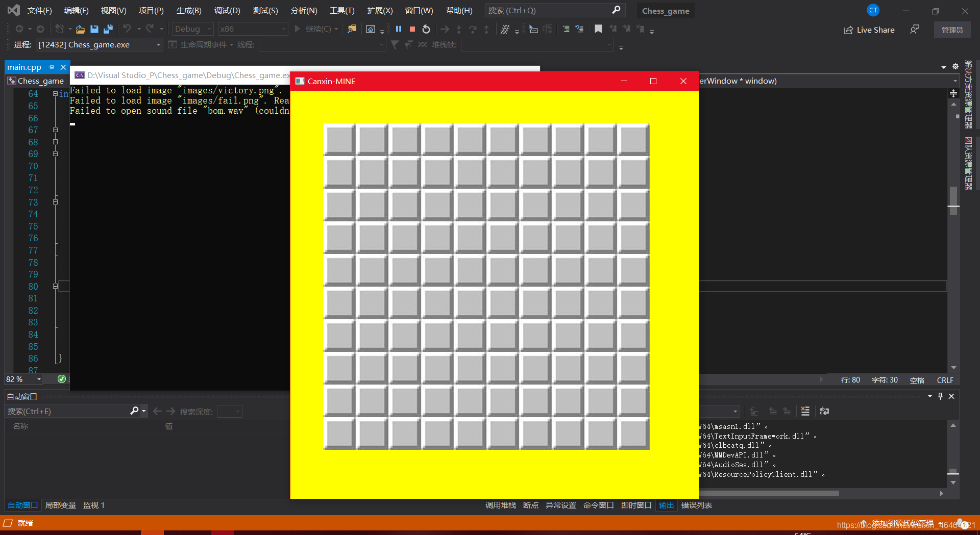Collapse the code fold at line 64

[x=55, y=93]
